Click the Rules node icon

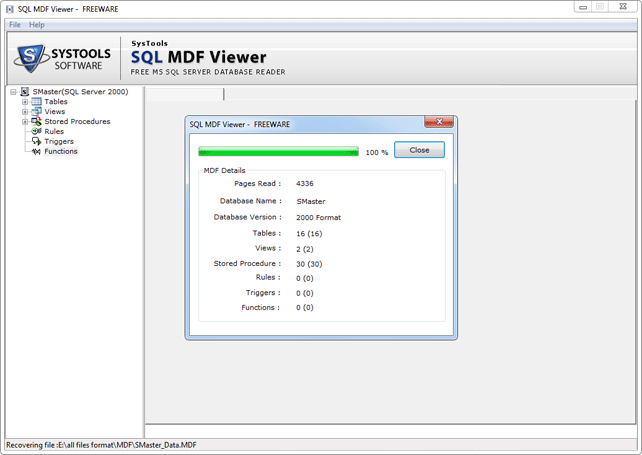coord(36,131)
